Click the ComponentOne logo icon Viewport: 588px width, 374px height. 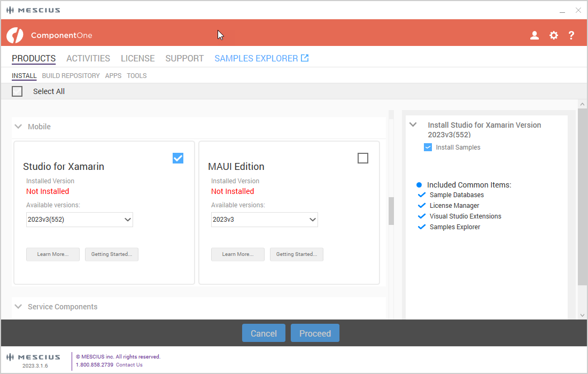(15, 35)
